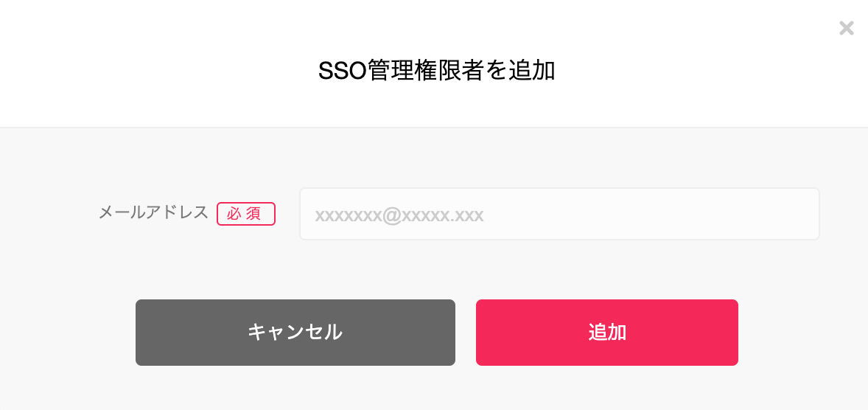Close the SSO管理権限者を追加 dialog via X

pyautogui.click(x=847, y=28)
